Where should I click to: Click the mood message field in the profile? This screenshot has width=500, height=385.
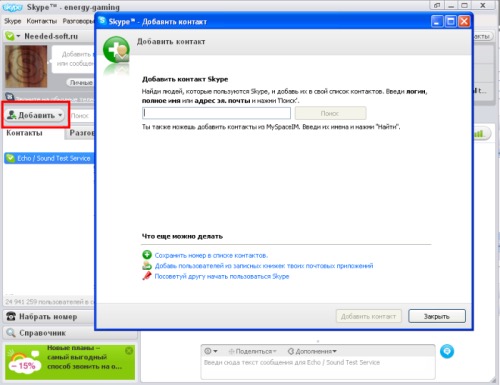pos(74,59)
